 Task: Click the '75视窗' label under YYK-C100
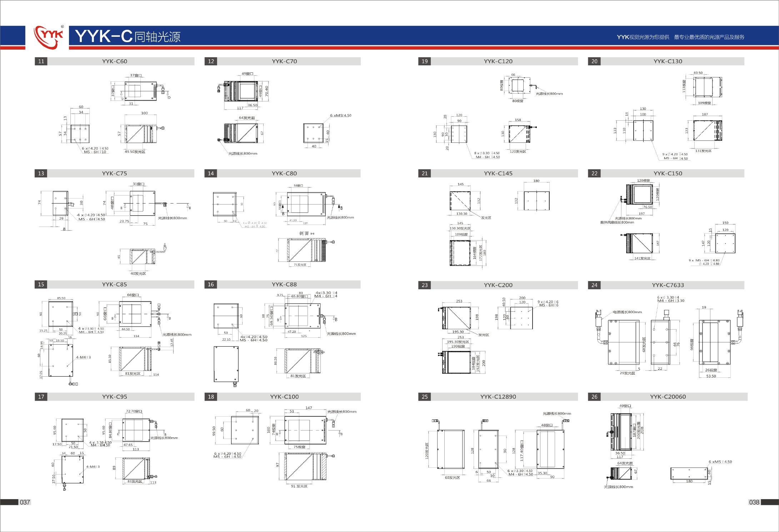point(300,447)
